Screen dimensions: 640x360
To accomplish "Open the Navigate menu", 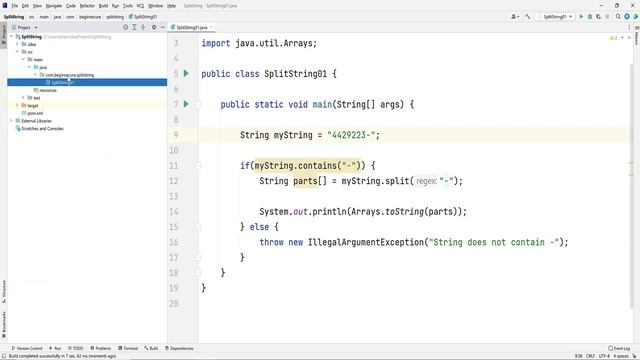I will [x=53, y=6].
